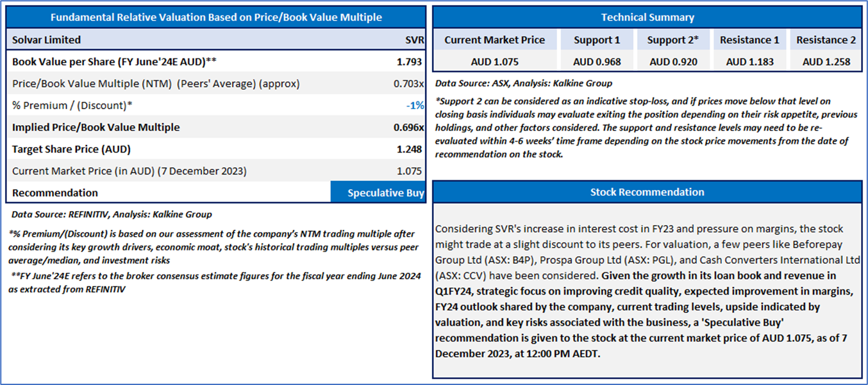Select the AUD 1.258 resistance value
The width and height of the screenshot is (868, 385).
point(826,62)
